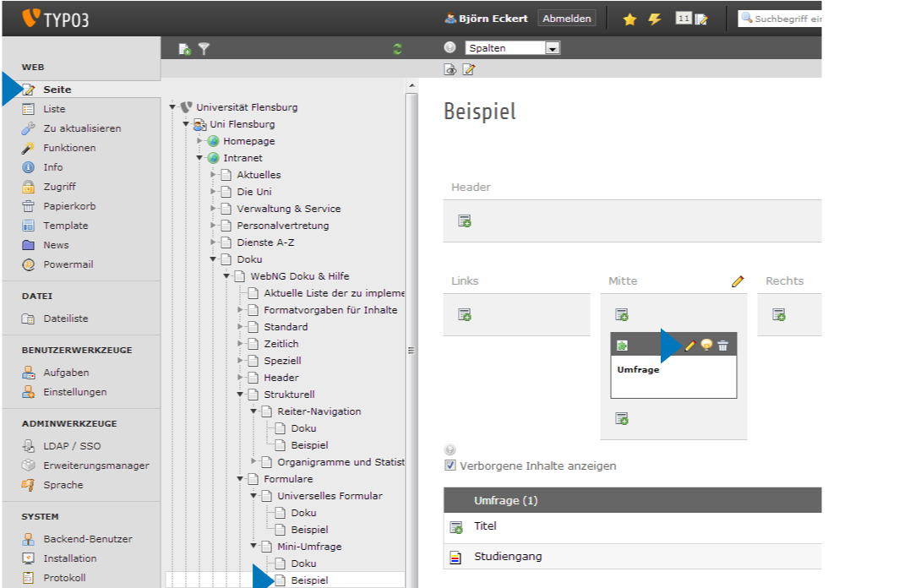
Task: Expand the Homepage tree node
Action: (x=200, y=141)
